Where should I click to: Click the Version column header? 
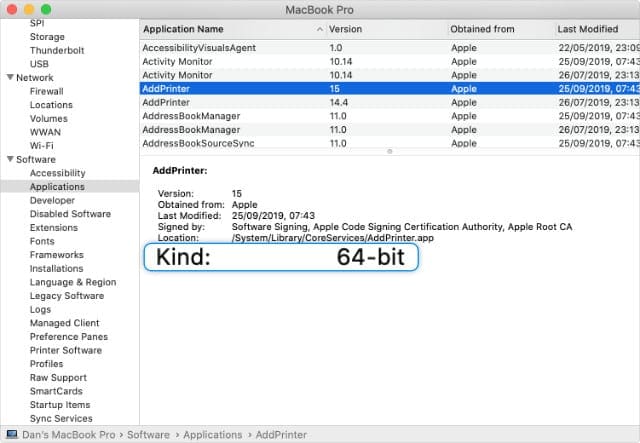[346, 29]
